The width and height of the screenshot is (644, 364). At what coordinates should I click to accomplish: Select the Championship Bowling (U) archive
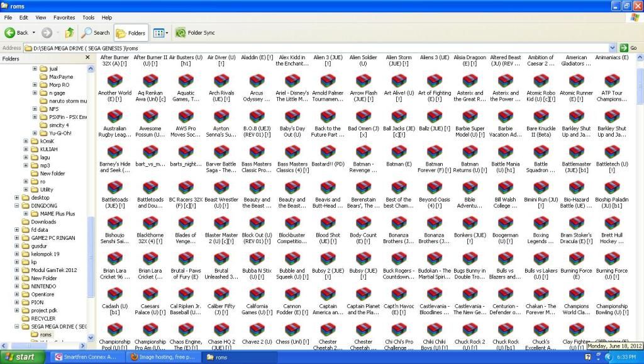[612, 294]
